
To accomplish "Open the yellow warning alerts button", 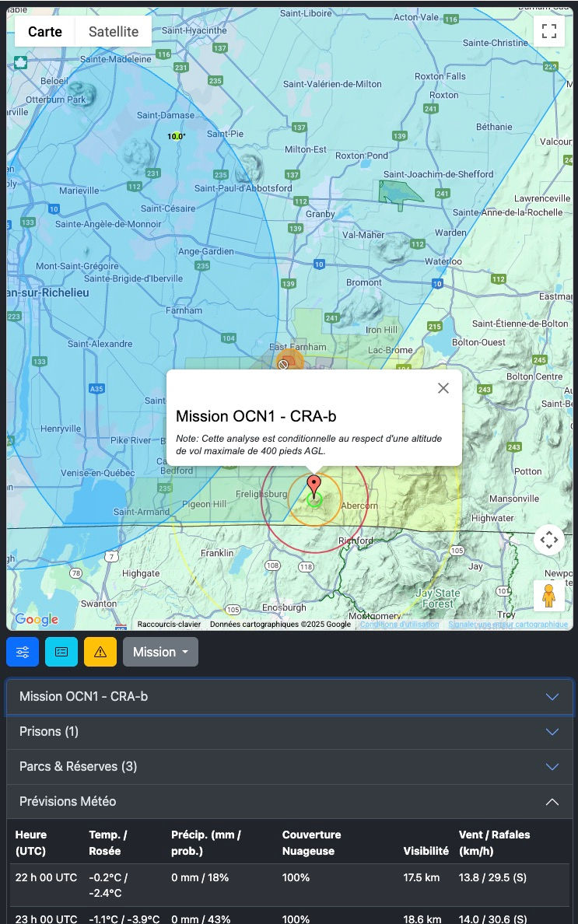I will coord(100,652).
